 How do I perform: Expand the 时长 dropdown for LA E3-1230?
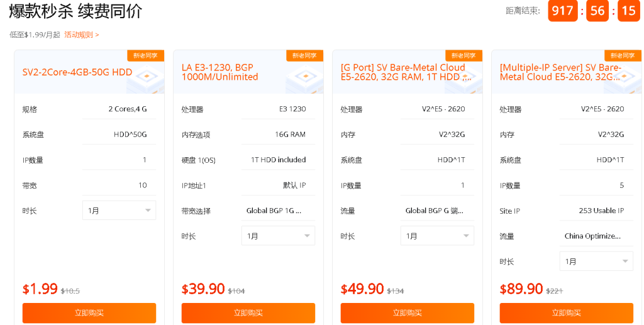point(278,236)
